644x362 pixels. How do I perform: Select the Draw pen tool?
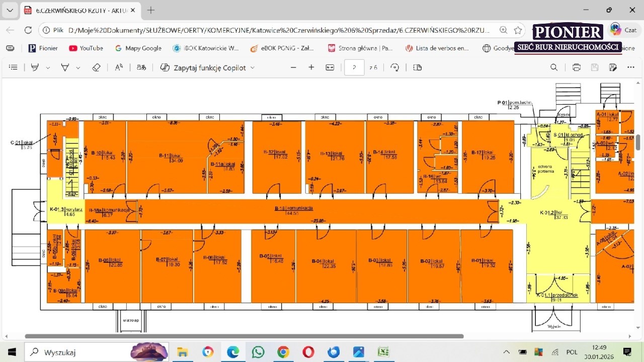point(65,67)
